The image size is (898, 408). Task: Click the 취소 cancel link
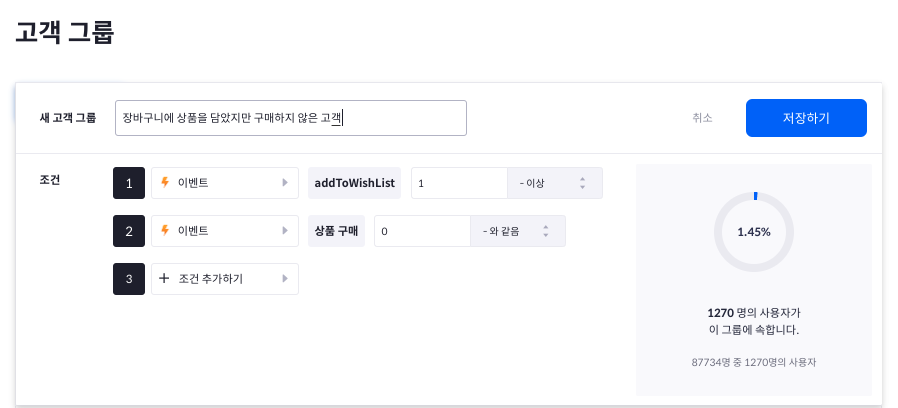click(702, 118)
